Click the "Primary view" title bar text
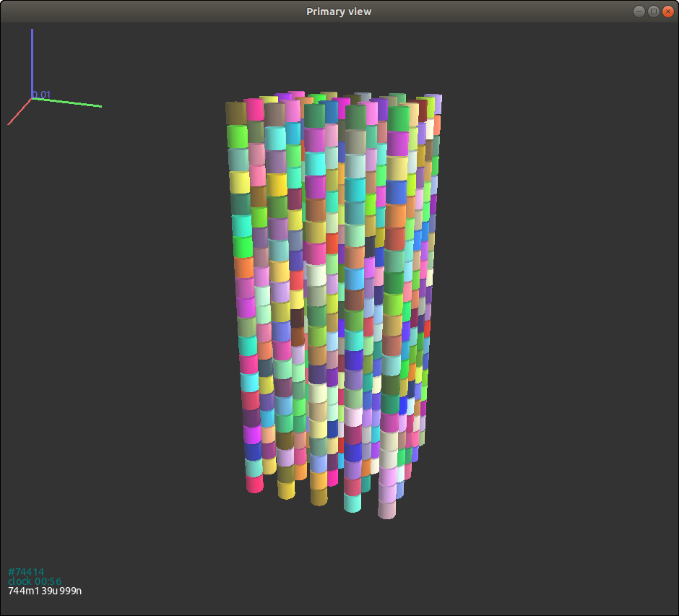Viewport: 679px width, 616px height. [x=339, y=11]
